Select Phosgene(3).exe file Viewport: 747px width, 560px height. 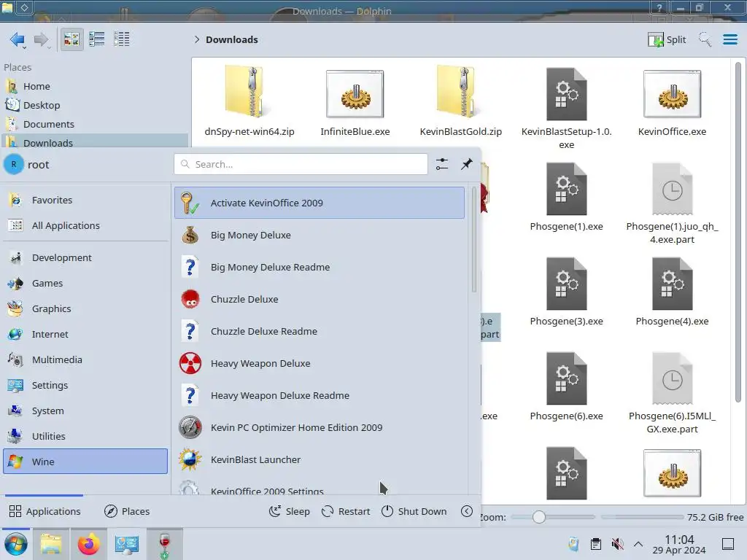click(566, 292)
